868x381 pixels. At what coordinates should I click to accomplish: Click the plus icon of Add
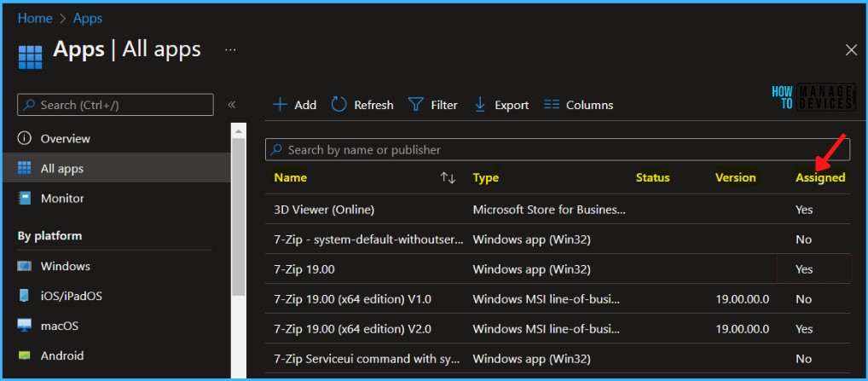coord(281,105)
